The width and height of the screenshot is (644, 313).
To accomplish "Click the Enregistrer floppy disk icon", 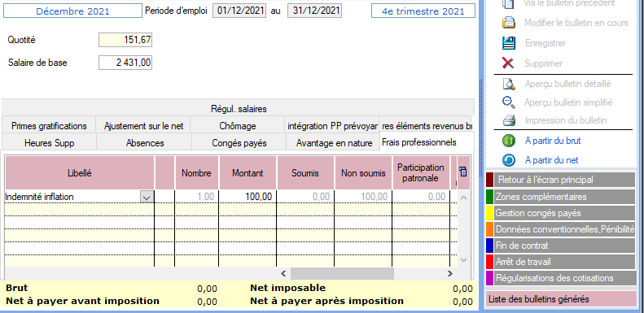I will point(509,42).
